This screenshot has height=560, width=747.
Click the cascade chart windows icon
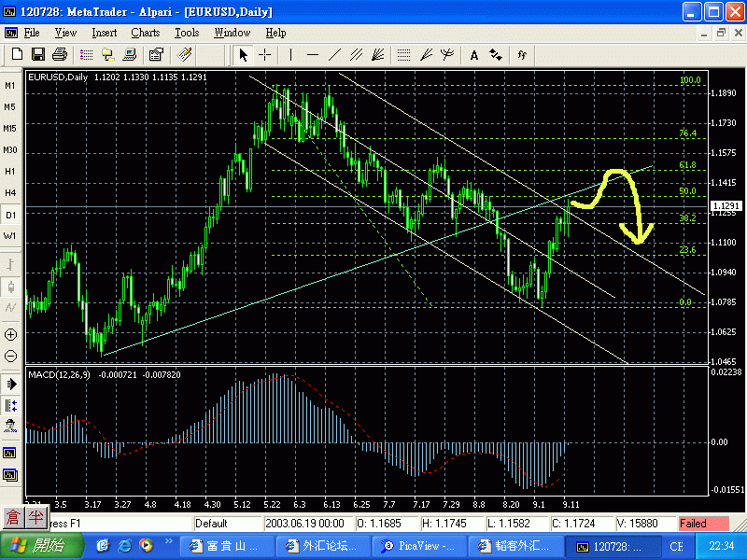coord(10,474)
